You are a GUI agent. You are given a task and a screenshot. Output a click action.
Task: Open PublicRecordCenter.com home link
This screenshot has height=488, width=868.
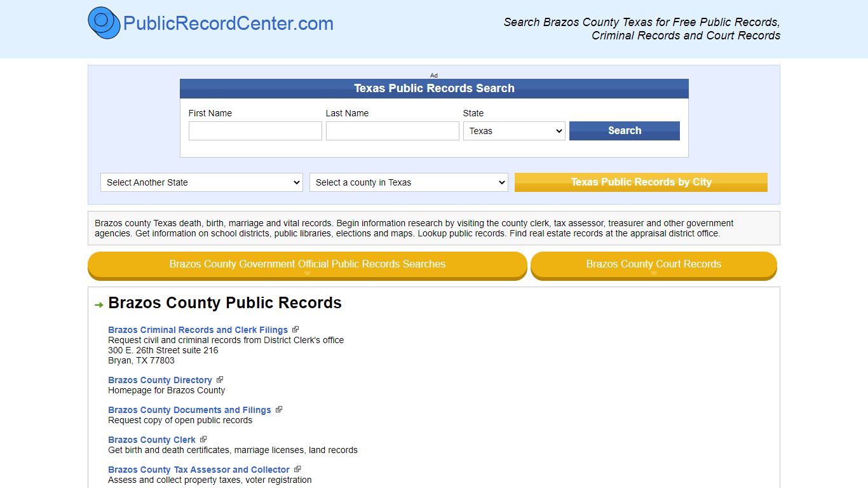[228, 24]
